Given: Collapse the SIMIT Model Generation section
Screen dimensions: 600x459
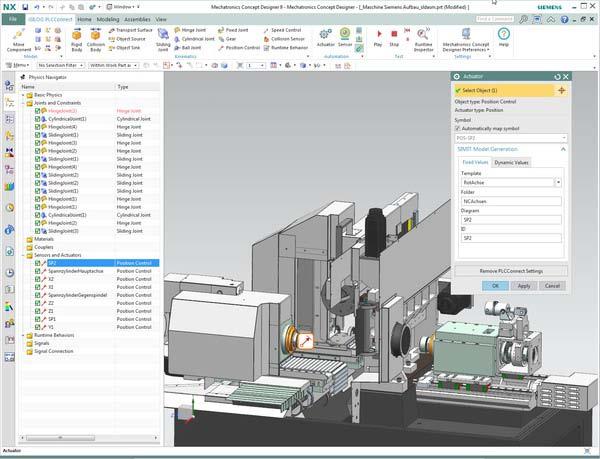Looking at the screenshot, I should pos(563,149).
